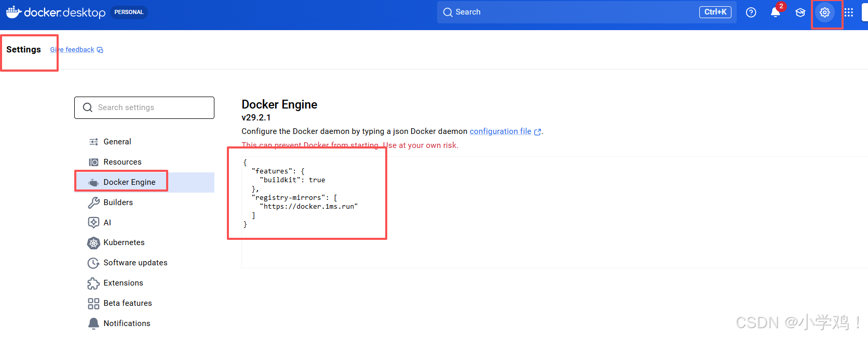Click the Beta features grid icon

(x=93, y=303)
